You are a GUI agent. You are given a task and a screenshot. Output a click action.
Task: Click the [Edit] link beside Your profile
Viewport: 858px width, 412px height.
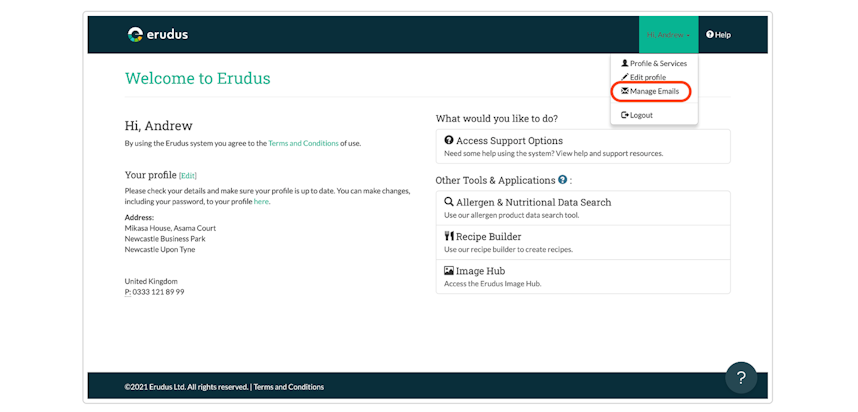188,176
